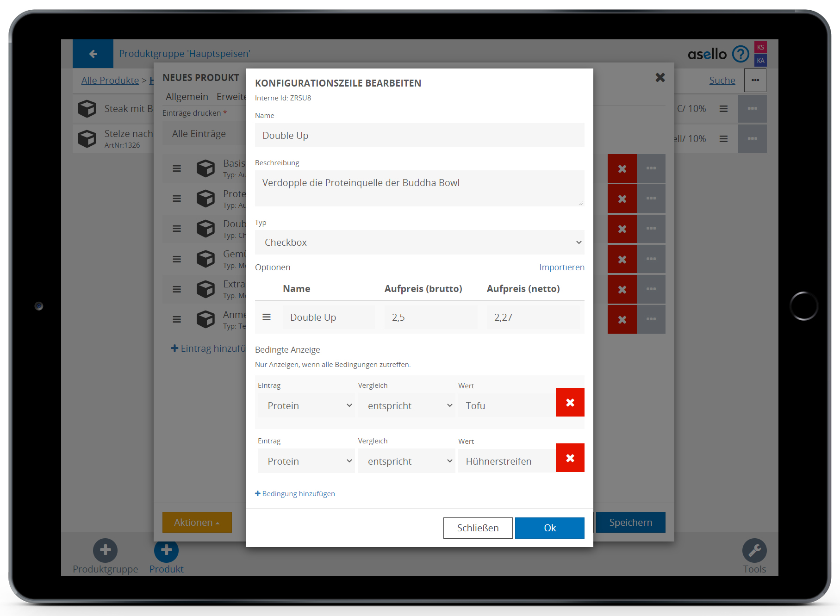Screen dimensions: 840x616
Task: Delete the Basis entry with red X
Action: click(x=622, y=169)
